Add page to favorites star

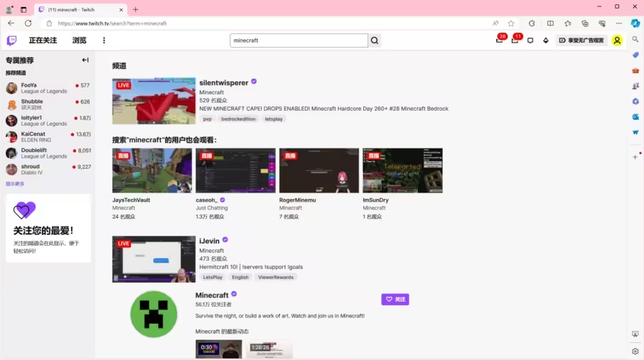point(511,23)
